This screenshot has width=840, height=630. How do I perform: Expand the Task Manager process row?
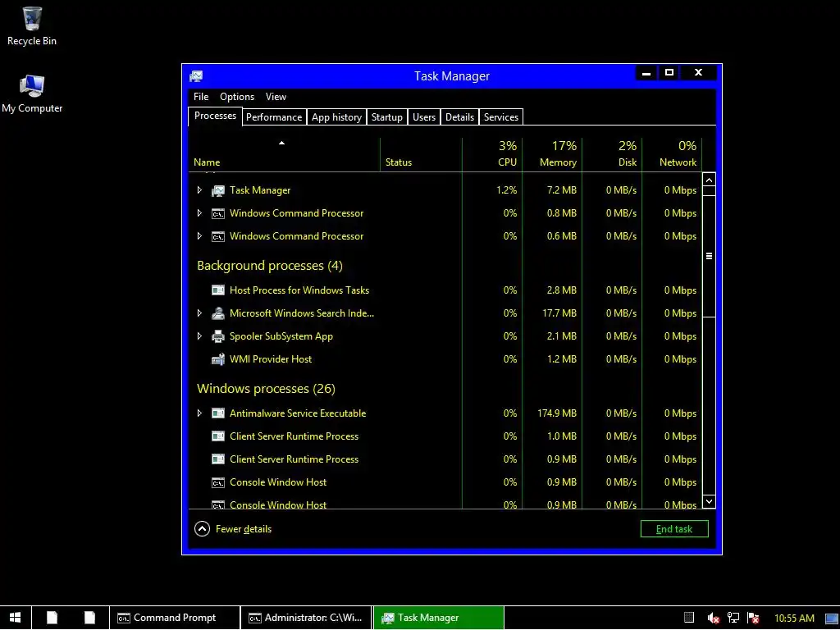coord(199,190)
